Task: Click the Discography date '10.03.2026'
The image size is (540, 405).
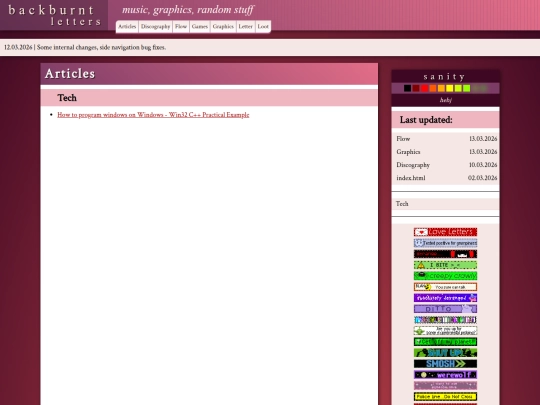Action: 483,165
